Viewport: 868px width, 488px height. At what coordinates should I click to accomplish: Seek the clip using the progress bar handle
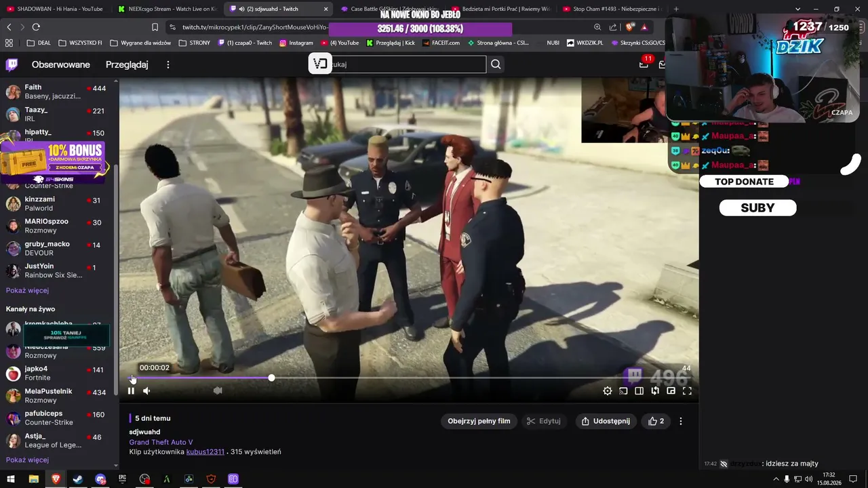[271, 378]
